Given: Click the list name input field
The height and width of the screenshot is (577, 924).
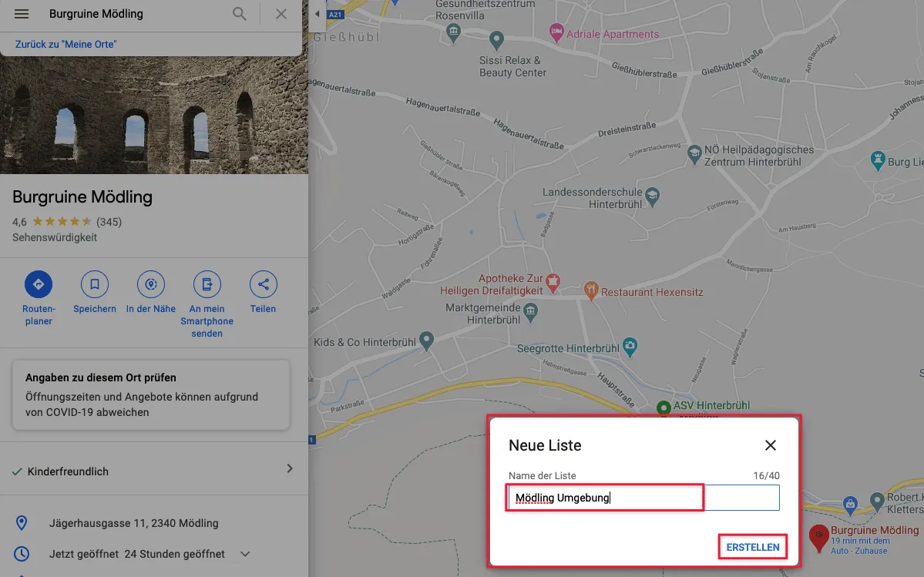Looking at the screenshot, I should click(x=643, y=498).
